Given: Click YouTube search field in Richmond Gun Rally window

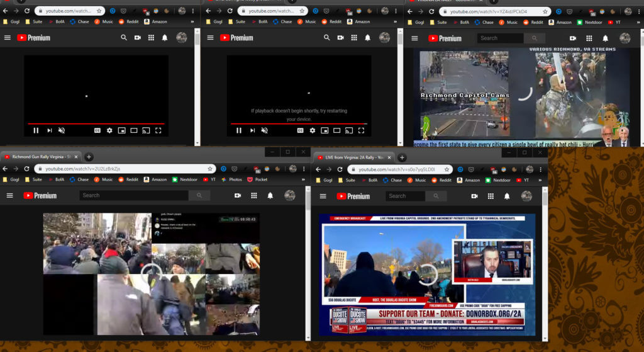Looking at the screenshot, I should [x=134, y=195].
